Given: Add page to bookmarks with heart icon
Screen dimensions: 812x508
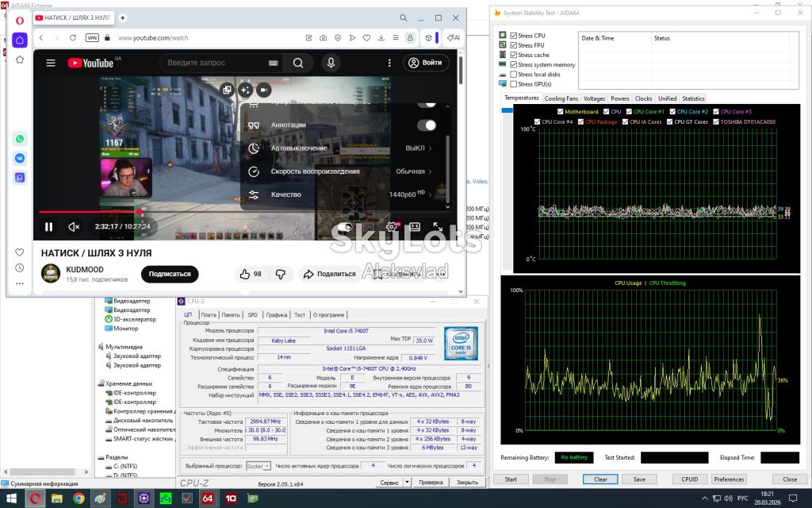Looking at the screenshot, I should click(366, 38).
